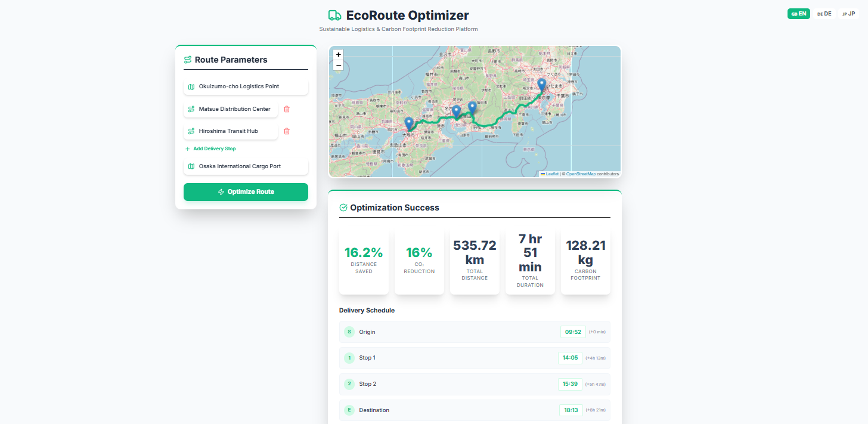Zoom in on the map

[x=338, y=54]
